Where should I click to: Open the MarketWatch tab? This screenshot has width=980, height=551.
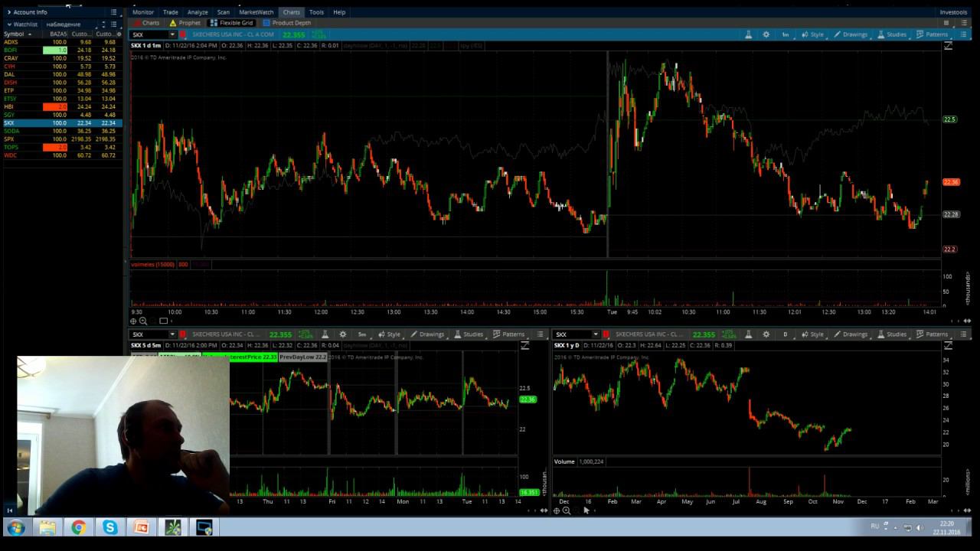256,12
